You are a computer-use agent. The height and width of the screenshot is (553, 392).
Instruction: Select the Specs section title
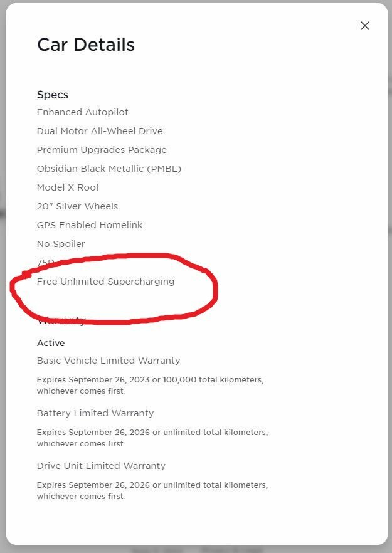click(x=53, y=95)
